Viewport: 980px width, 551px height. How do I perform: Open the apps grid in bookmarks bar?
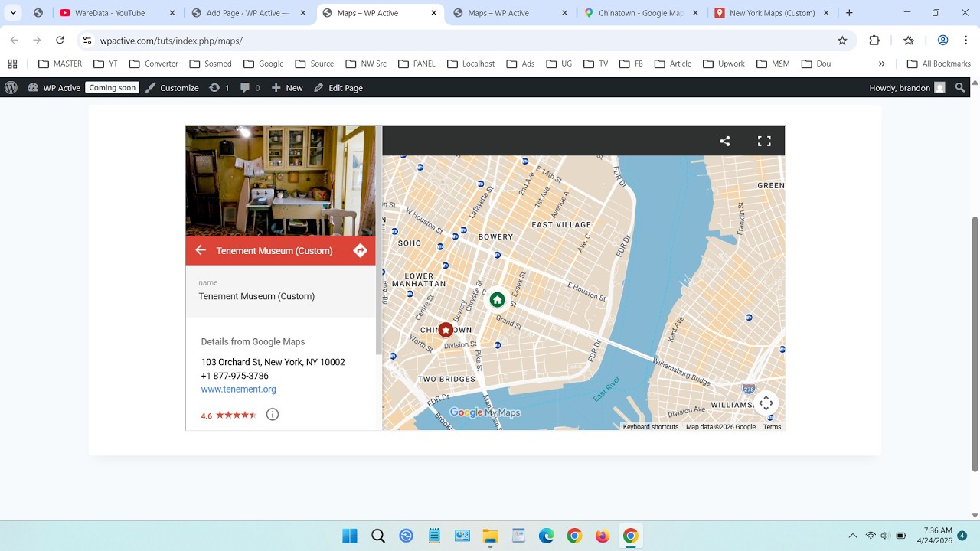click(12, 64)
